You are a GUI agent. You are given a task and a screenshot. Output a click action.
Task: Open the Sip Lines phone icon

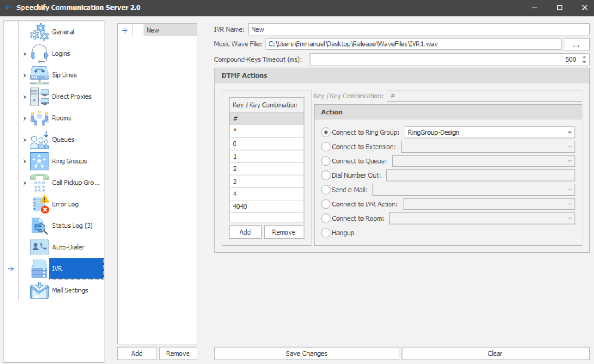click(x=39, y=75)
